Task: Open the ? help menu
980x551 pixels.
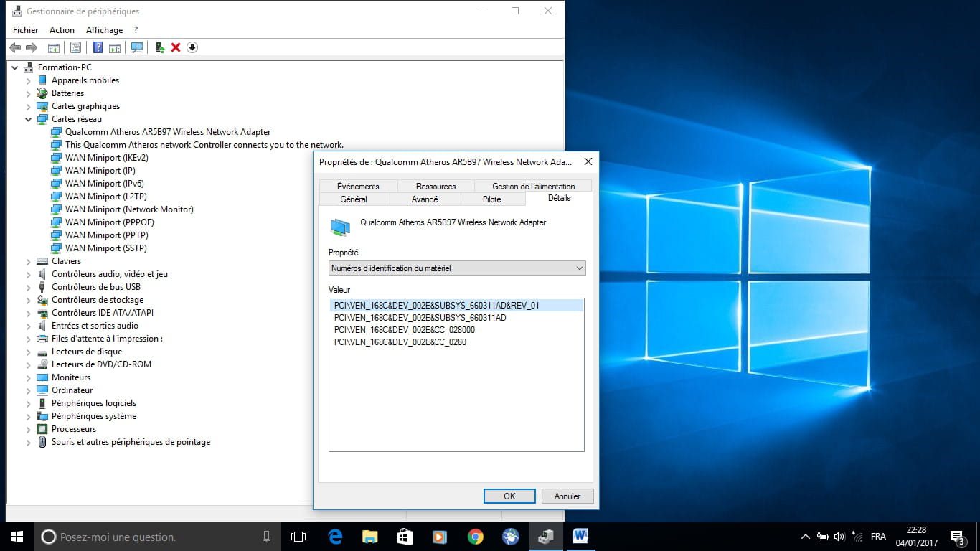Action: click(136, 30)
